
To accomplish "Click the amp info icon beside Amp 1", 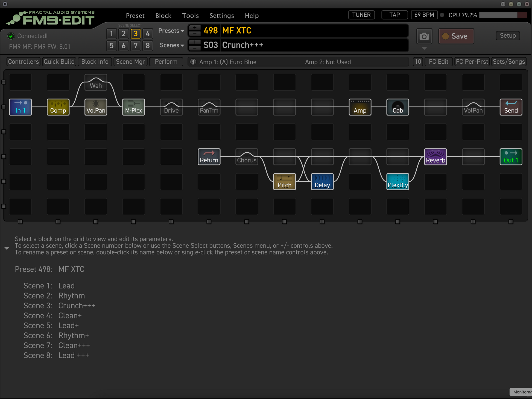I will [x=193, y=62].
